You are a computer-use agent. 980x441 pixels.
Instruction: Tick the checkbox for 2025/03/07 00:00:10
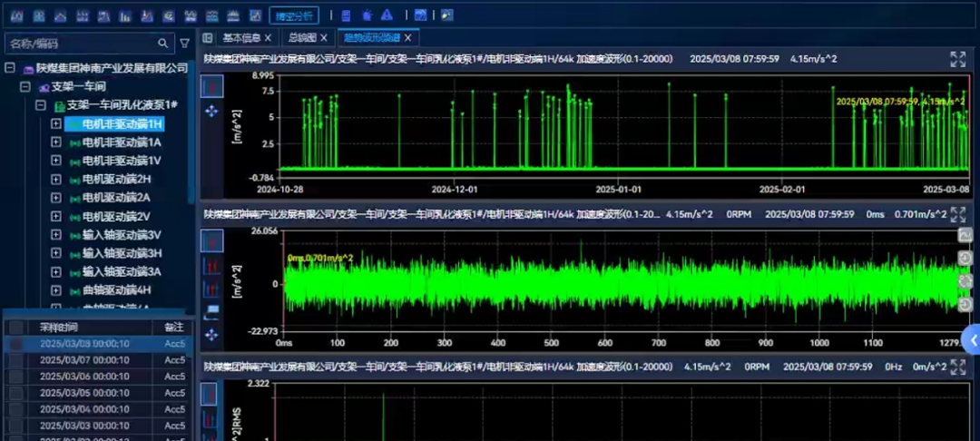coord(16,360)
